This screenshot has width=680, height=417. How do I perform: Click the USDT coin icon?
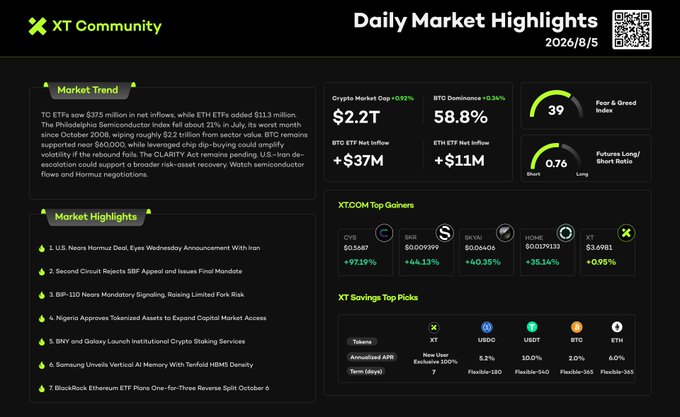point(532,327)
